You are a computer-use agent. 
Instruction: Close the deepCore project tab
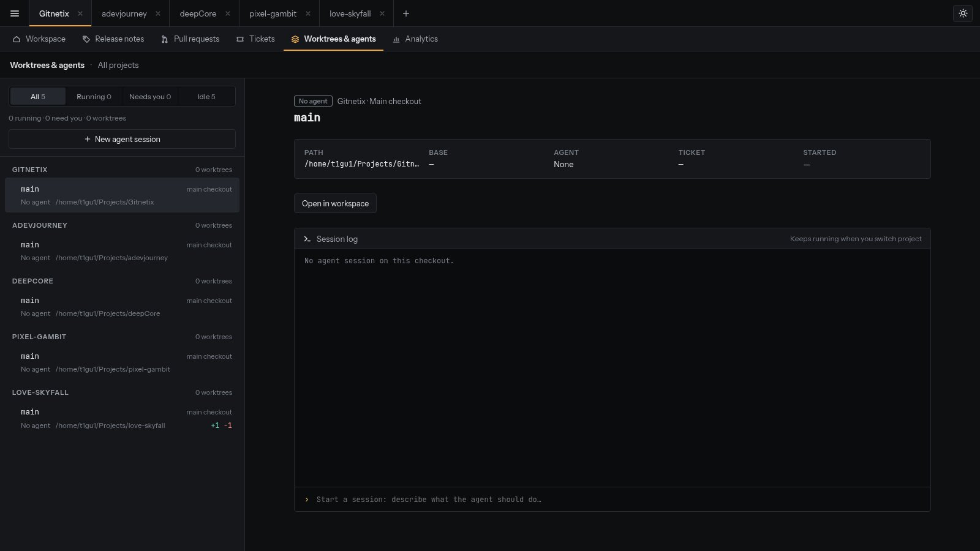pos(228,13)
